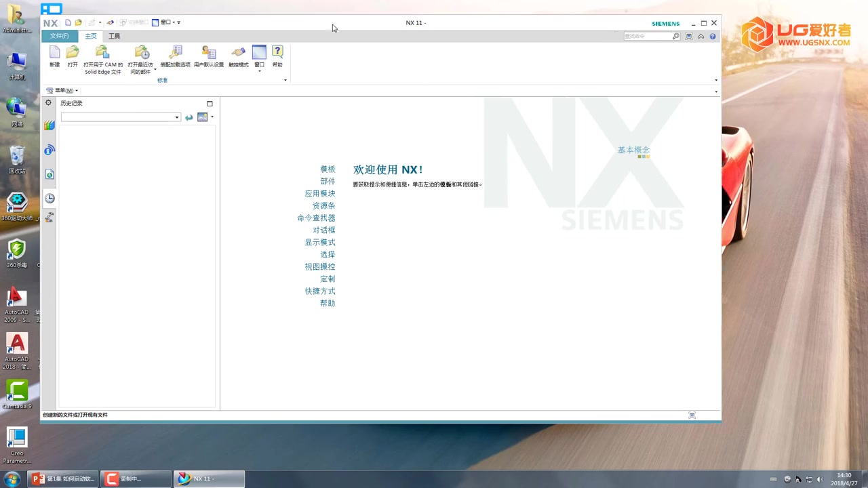Minimize the ribbon with chevron up
868x488 pixels.
click(x=701, y=36)
